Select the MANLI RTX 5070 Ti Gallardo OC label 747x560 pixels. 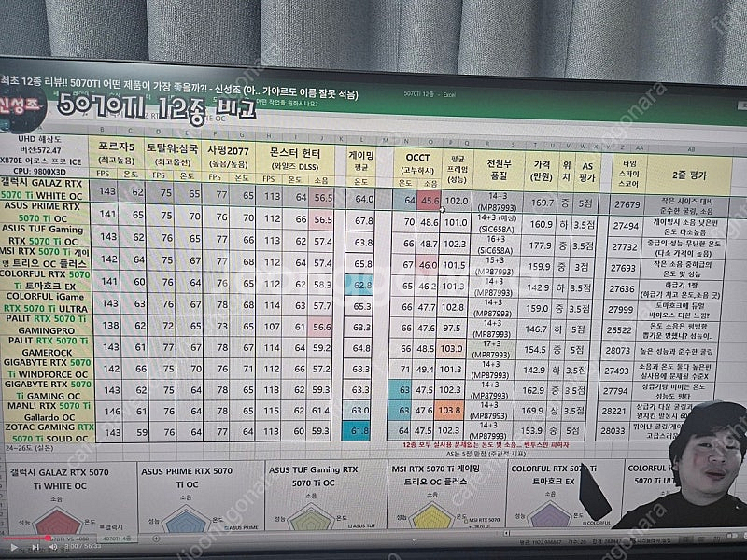[48, 412]
